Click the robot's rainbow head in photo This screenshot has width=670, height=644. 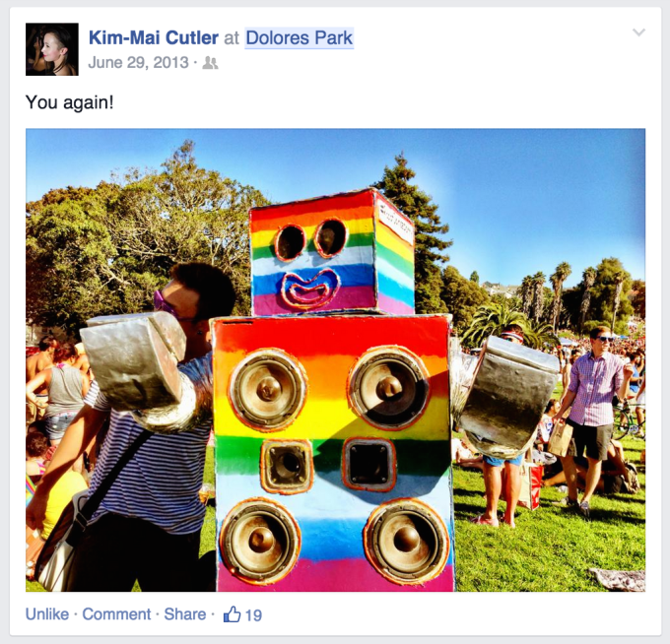pyautogui.click(x=331, y=252)
